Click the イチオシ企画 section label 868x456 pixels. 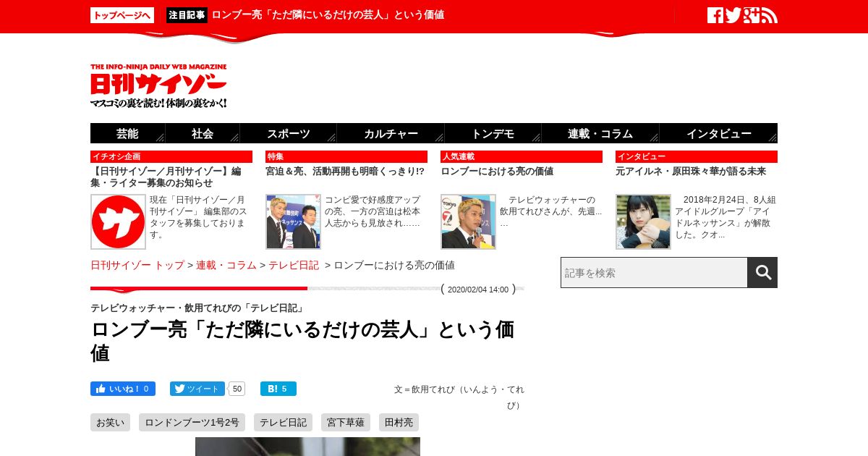pyautogui.click(x=171, y=156)
